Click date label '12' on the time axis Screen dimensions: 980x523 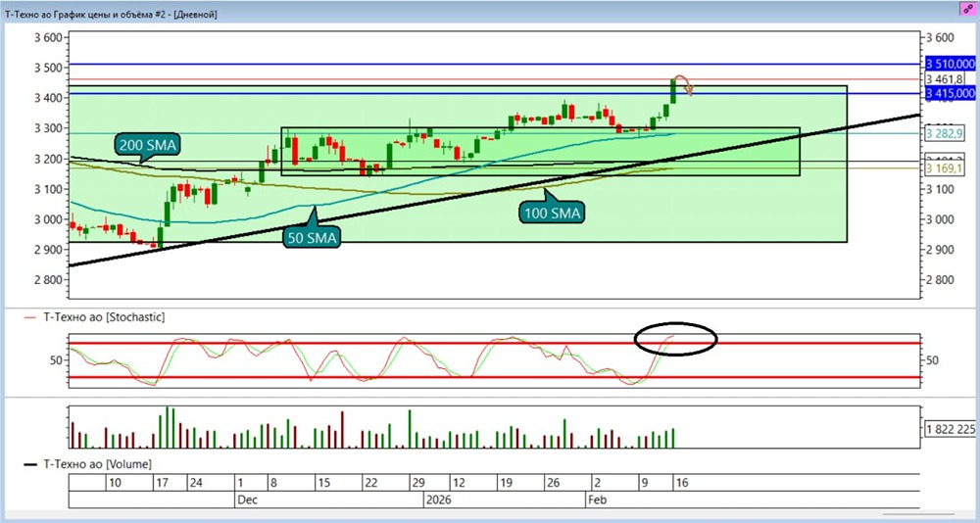click(459, 483)
